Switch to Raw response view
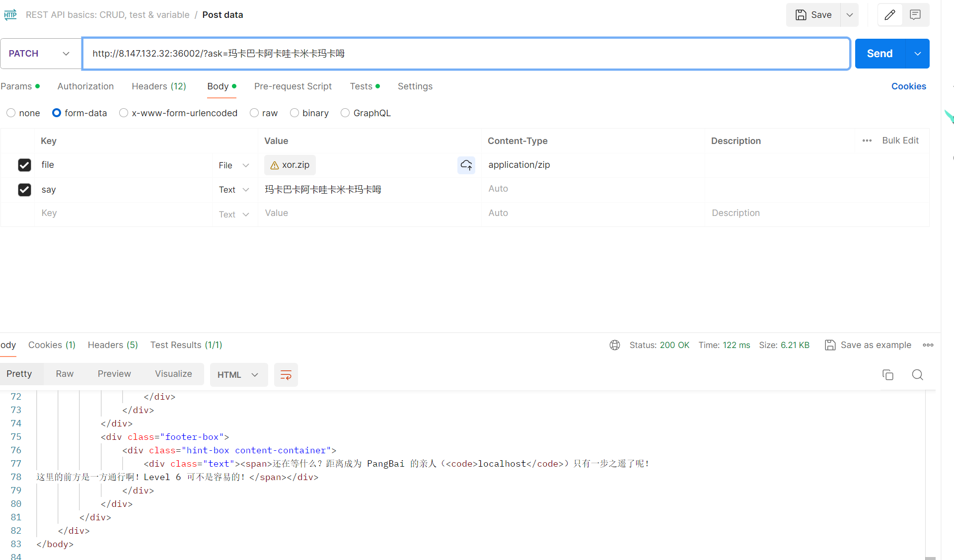 (65, 374)
